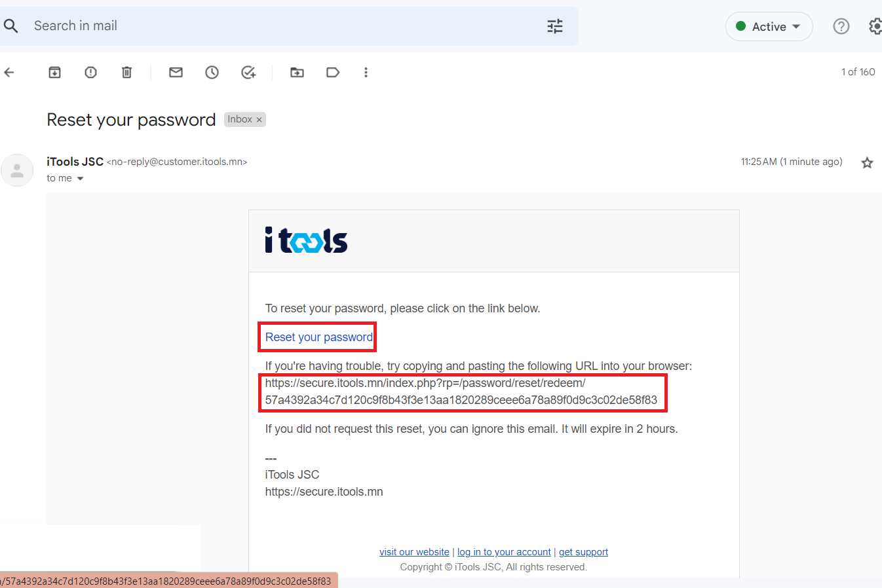Mark the email as unread
This screenshot has height=588, width=882.
176,72
